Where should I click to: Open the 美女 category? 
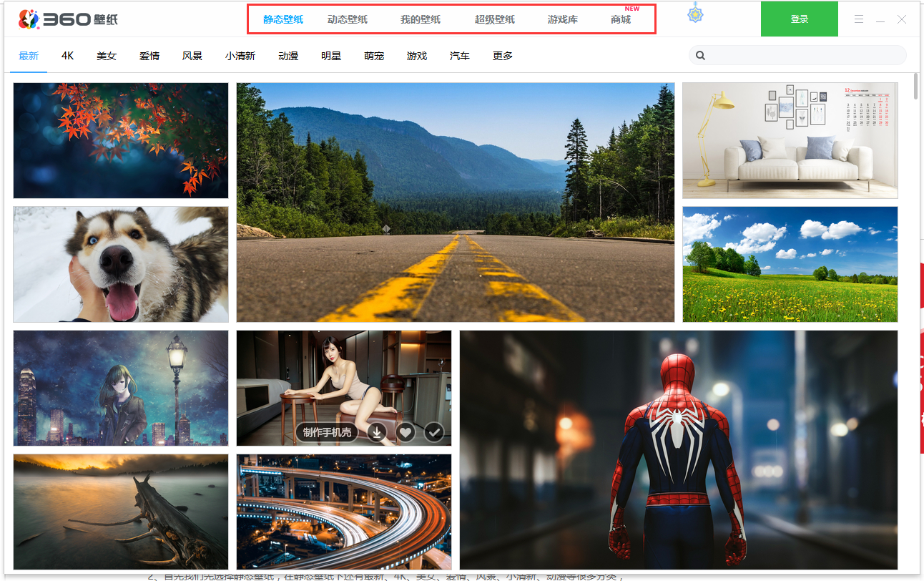[107, 56]
